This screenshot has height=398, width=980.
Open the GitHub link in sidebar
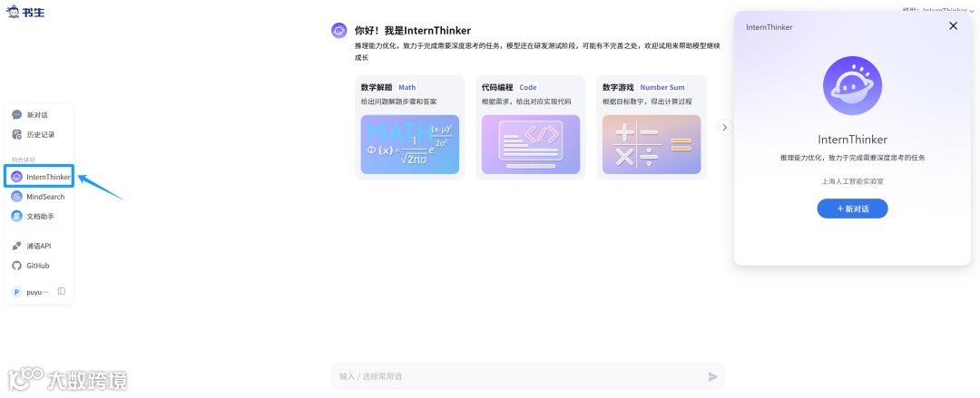click(x=31, y=266)
